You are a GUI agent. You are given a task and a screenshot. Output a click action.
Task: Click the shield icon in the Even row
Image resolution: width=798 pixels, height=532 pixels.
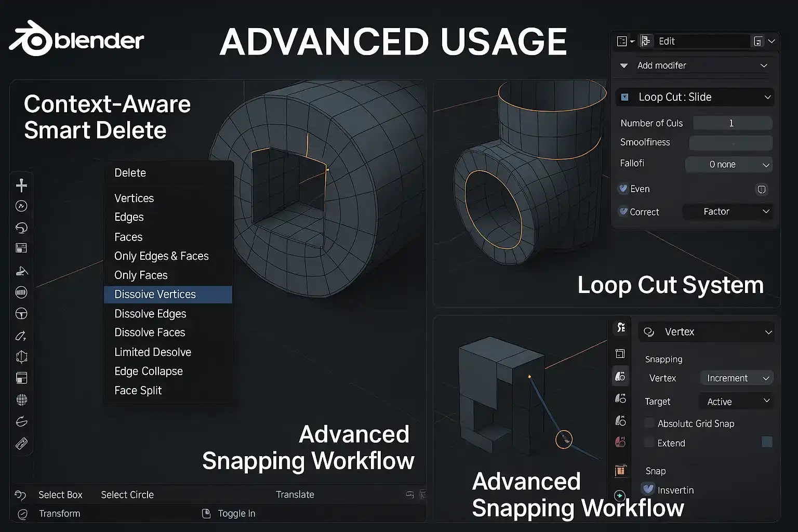(762, 189)
